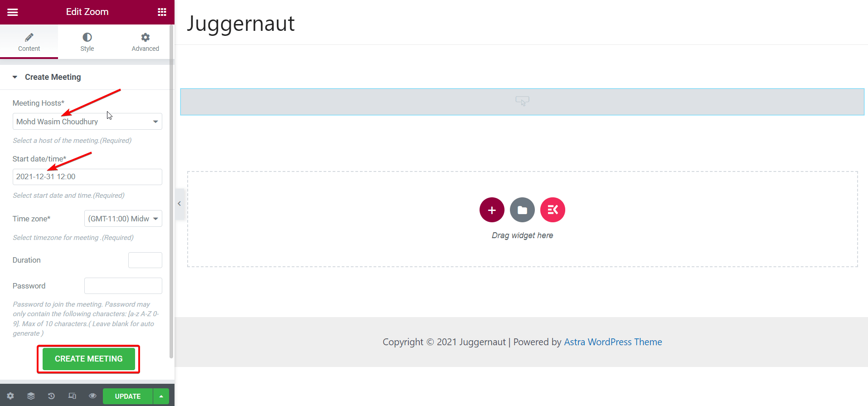This screenshot has height=406, width=868.
Task: Open revision History icon
Action: (x=51, y=396)
